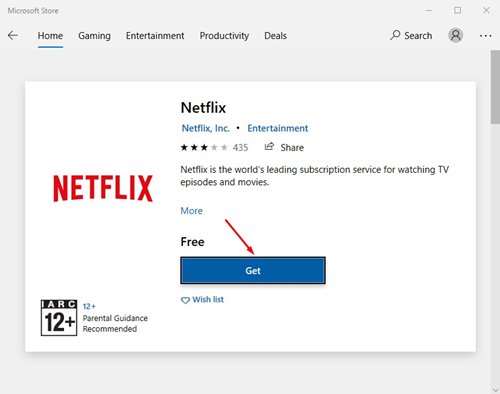Expand the description with More
The width and height of the screenshot is (500, 394).
point(192,211)
